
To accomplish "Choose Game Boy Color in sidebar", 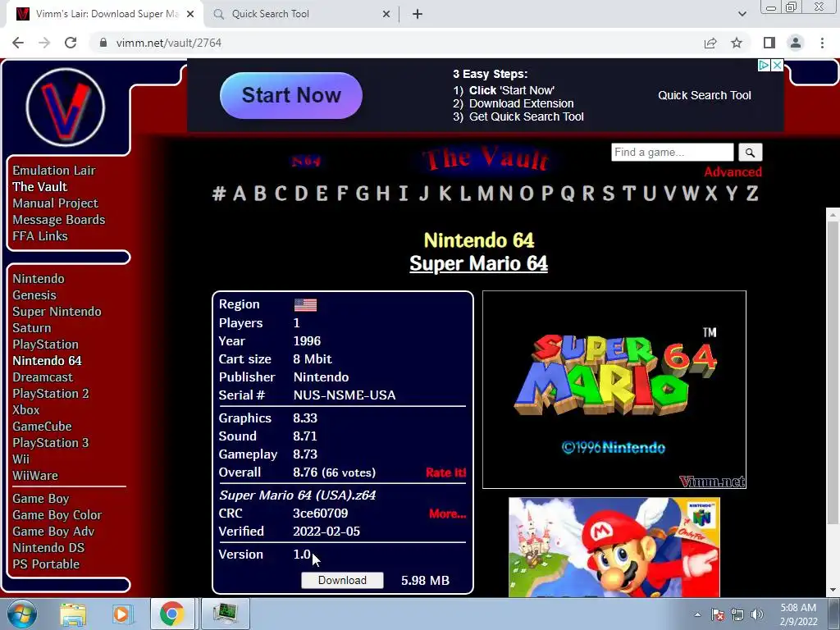I will point(57,515).
